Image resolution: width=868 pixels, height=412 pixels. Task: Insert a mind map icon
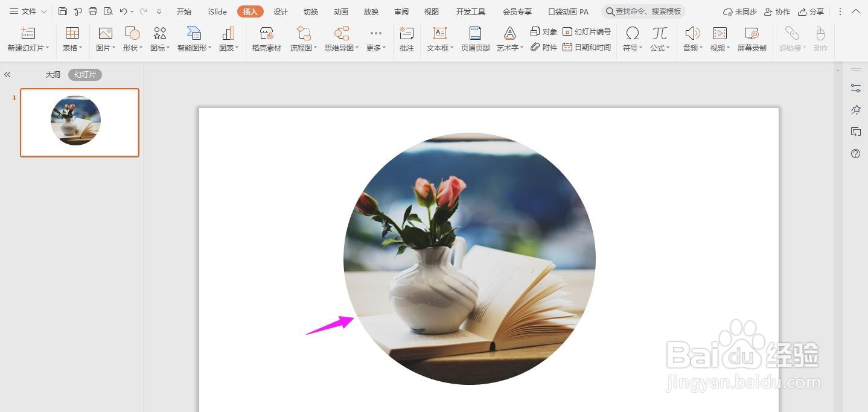click(x=342, y=33)
